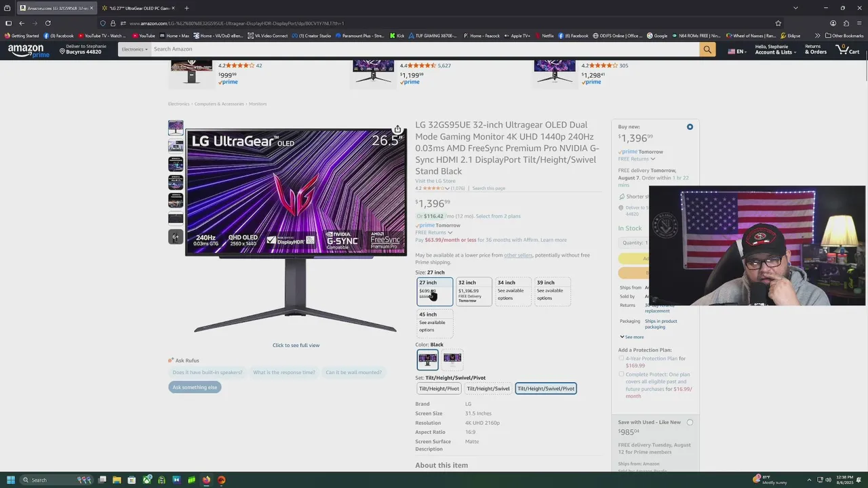Select the 34 inch size option

pyautogui.click(x=513, y=291)
